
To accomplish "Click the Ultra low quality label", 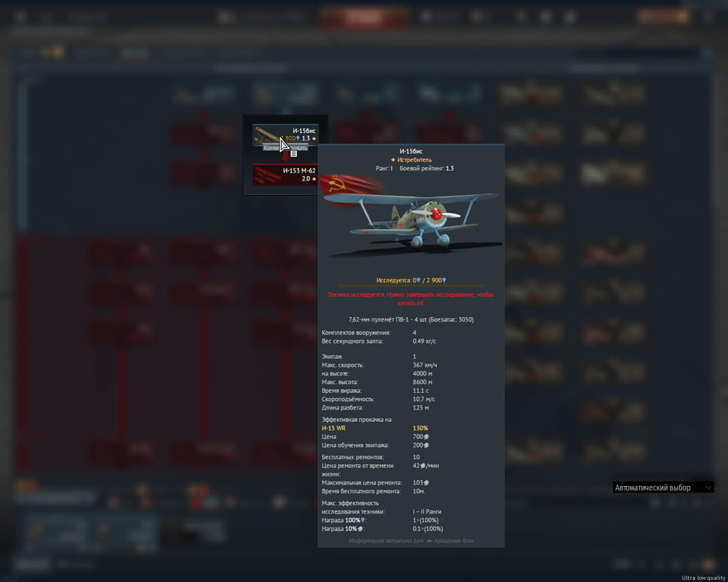I will coord(703,578).
